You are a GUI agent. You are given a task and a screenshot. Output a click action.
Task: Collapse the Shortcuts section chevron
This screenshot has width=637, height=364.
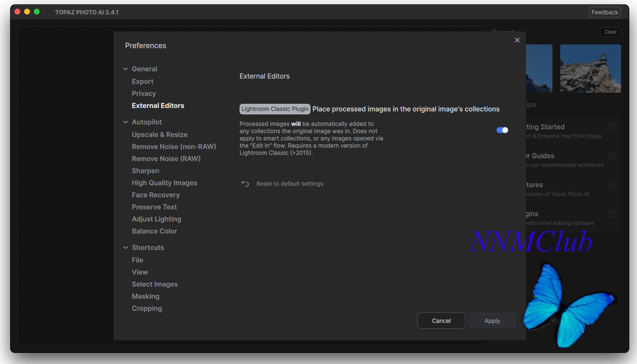(x=126, y=248)
